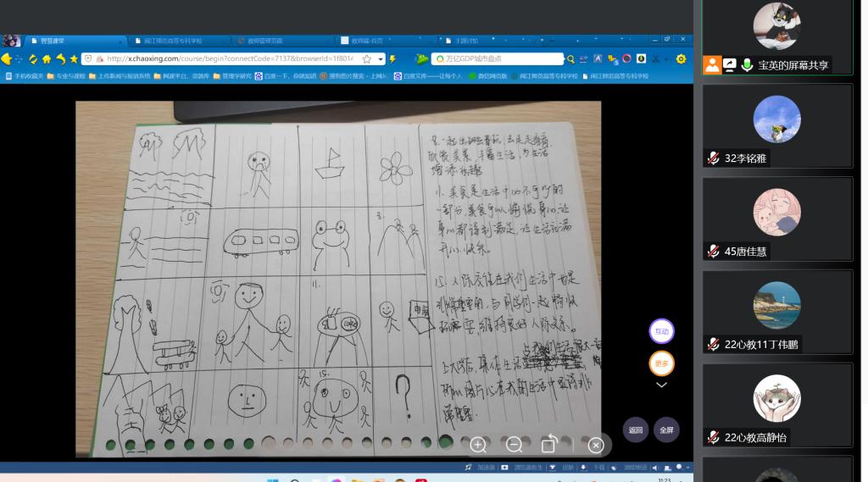Image resolution: width=868 pixels, height=482 pixels.
Task: Open the 专业与课程 bookmark folder
Action: [x=66, y=75]
